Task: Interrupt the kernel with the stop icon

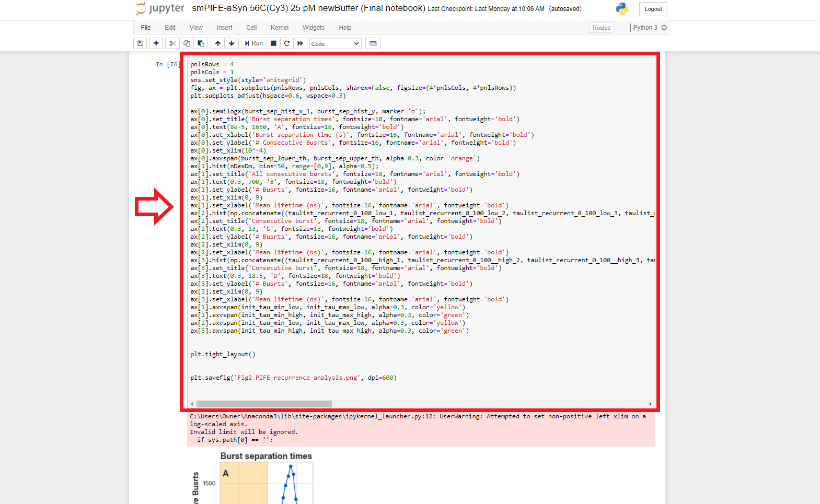Action: 273,43
